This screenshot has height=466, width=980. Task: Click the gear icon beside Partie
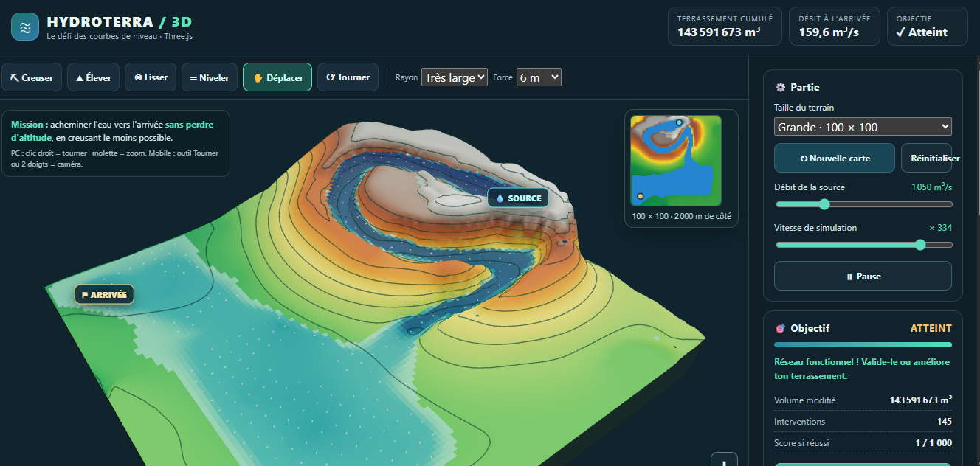tap(780, 87)
